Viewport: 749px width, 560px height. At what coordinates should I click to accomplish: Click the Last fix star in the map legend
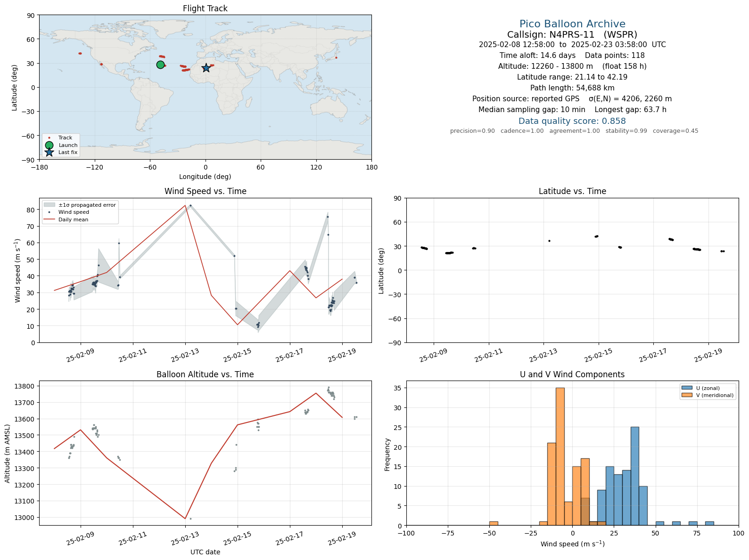49,152
